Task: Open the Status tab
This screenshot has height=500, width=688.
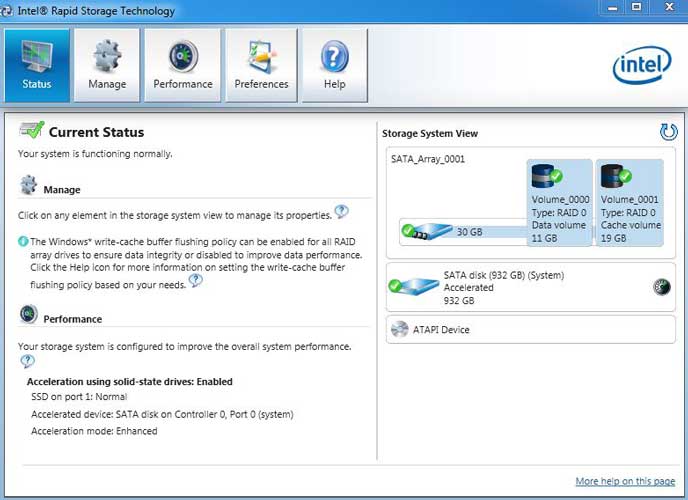Action: click(x=37, y=65)
